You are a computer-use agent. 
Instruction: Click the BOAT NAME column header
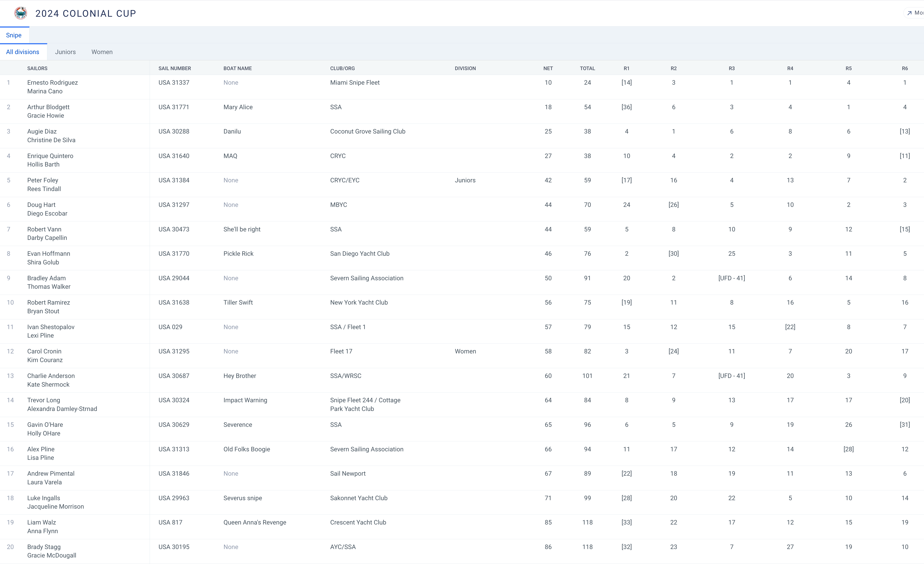(x=237, y=68)
